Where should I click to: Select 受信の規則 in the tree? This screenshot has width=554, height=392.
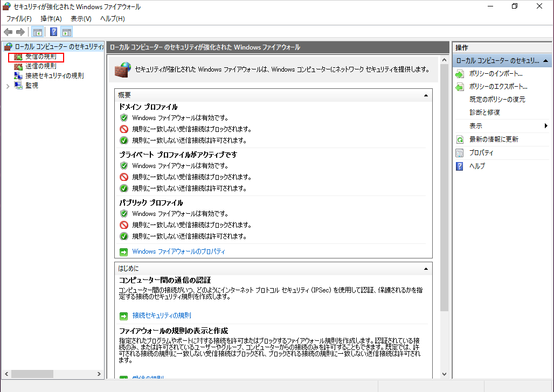(40, 57)
